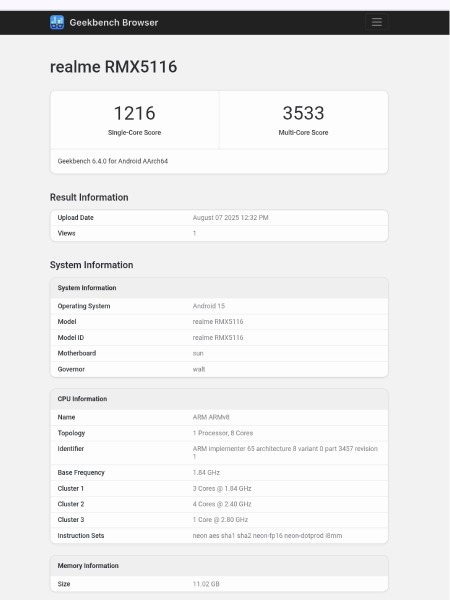Click the Operating System label
Screen dimensions: 450x600
(84, 306)
